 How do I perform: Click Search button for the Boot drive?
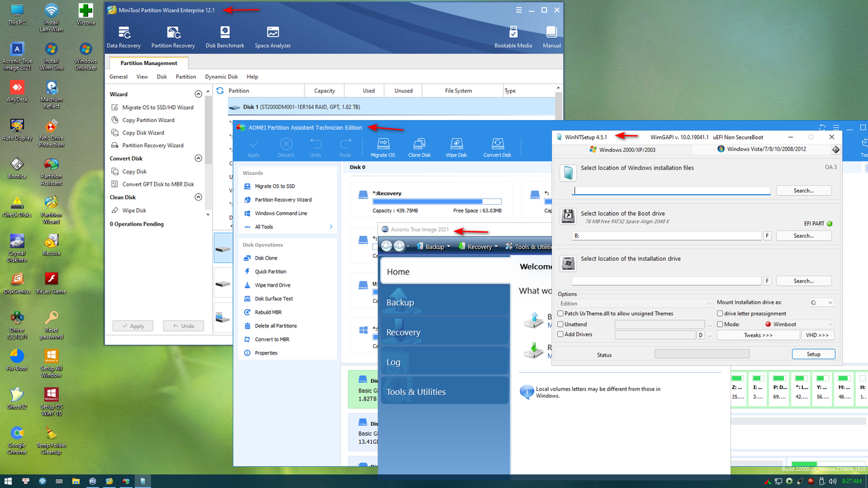804,236
